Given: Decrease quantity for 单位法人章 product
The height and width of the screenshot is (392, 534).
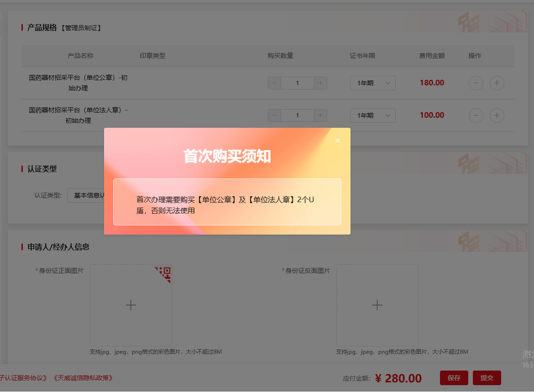Looking at the screenshot, I should 274,115.
